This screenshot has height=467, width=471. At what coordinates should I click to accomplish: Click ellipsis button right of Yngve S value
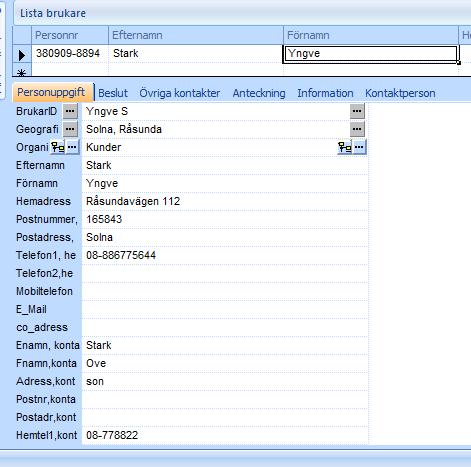point(357,111)
